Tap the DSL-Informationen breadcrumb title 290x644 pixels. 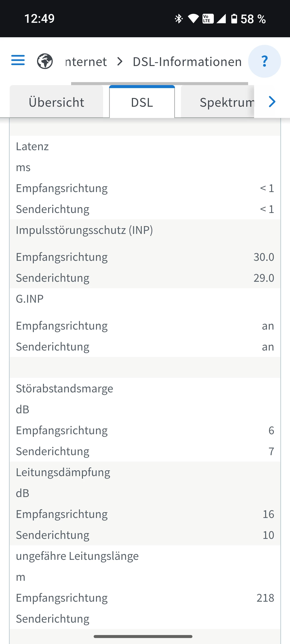coord(187,62)
